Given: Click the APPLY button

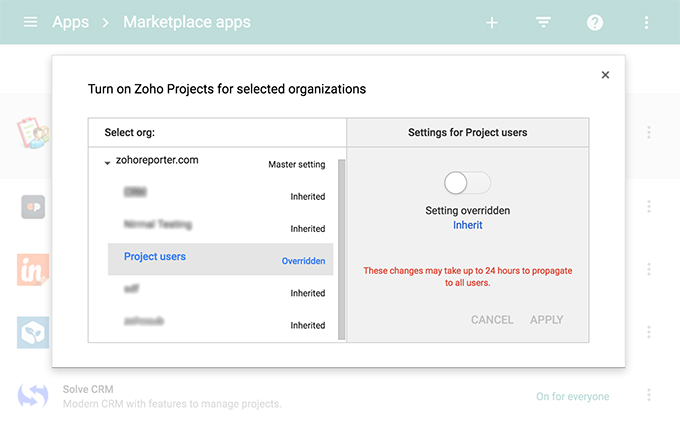Looking at the screenshot, I should (x=546, y=320).
